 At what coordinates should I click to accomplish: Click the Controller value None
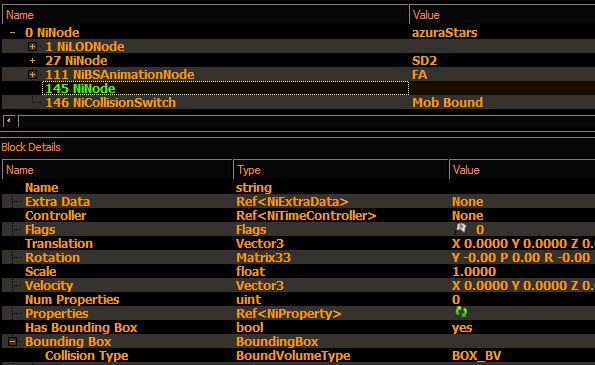(468, 216)
